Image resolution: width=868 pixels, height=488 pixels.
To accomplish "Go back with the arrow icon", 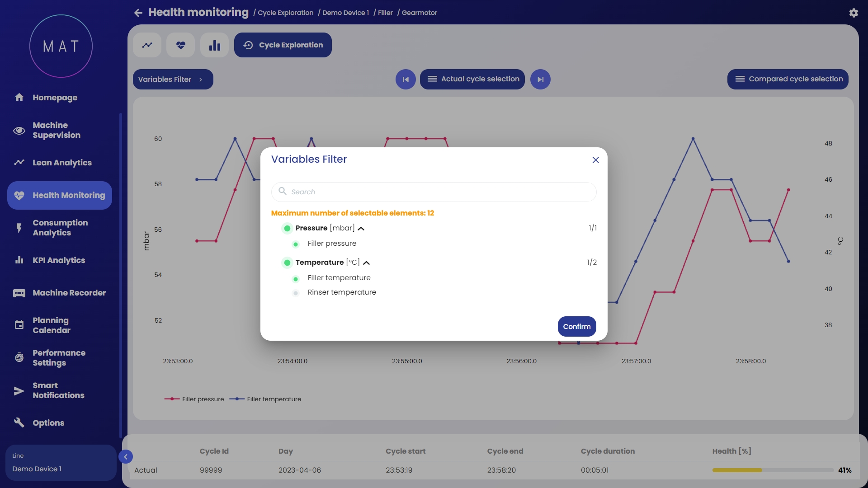I will click(x=138, y=13).
